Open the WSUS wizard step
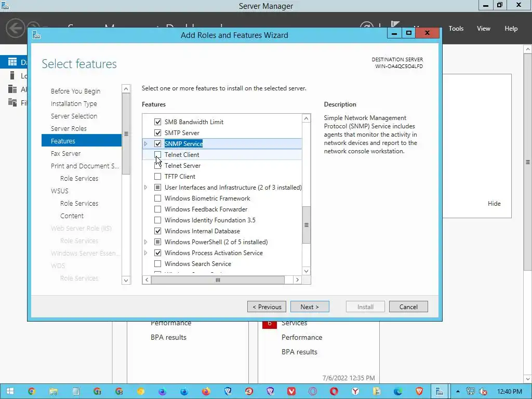 point(60,191)
